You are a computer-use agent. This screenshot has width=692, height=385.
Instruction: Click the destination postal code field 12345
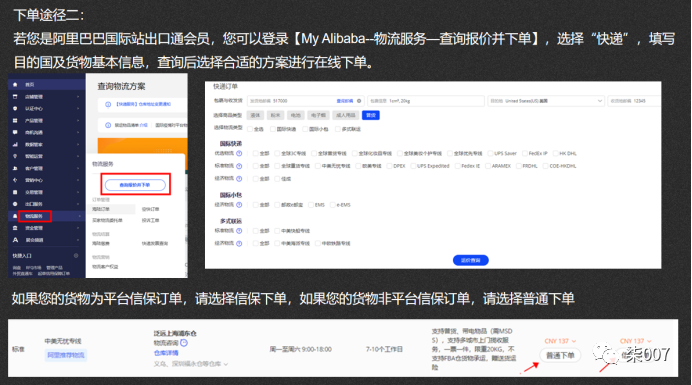(x=634, y=101)
